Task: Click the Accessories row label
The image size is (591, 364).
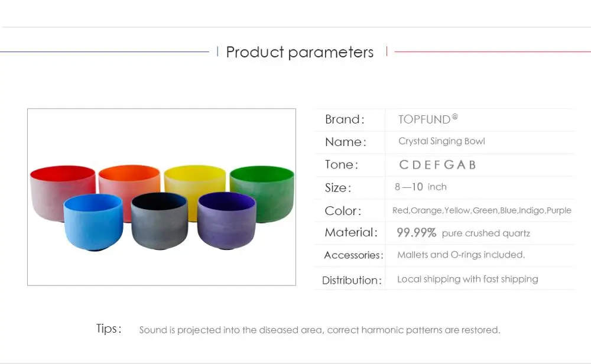Action: tap(353, 255)
